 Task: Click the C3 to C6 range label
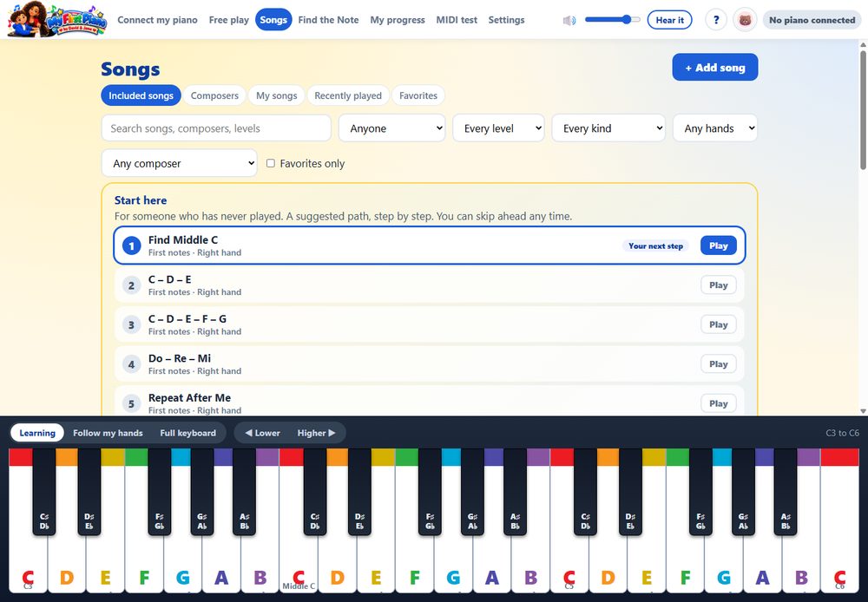coord(842,433)
